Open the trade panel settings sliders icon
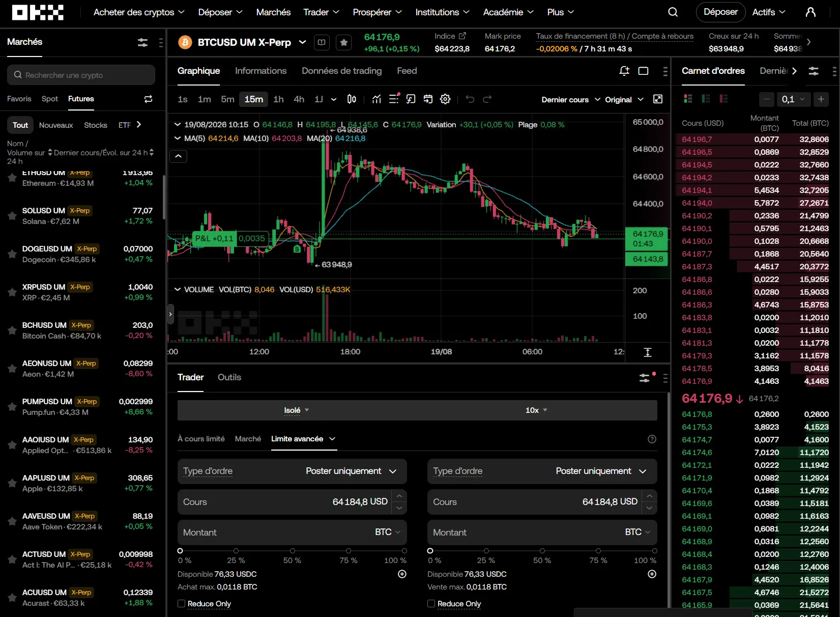 [645, 378]
